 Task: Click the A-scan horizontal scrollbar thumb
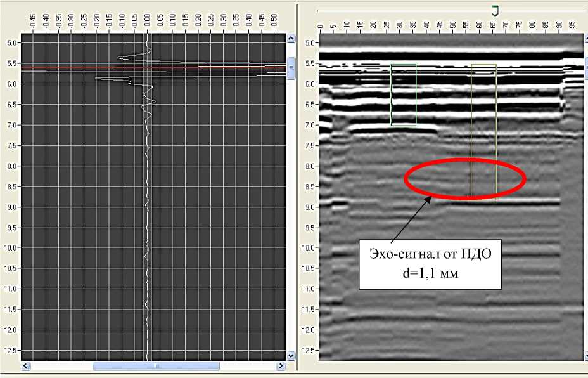click(x=157, y=365)
